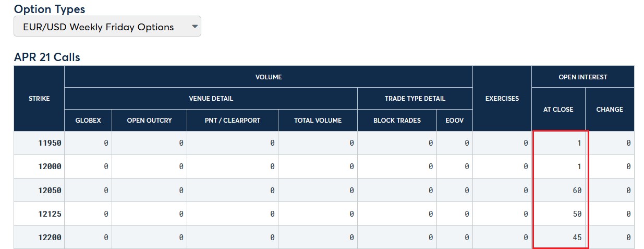Click the APR 21 Calls heading
The height and width of the screenshot is (249, 644).
point(47,57)
